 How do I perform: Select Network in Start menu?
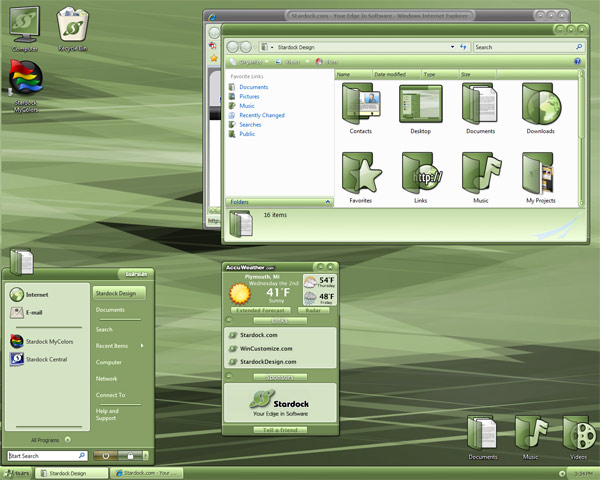106,379
